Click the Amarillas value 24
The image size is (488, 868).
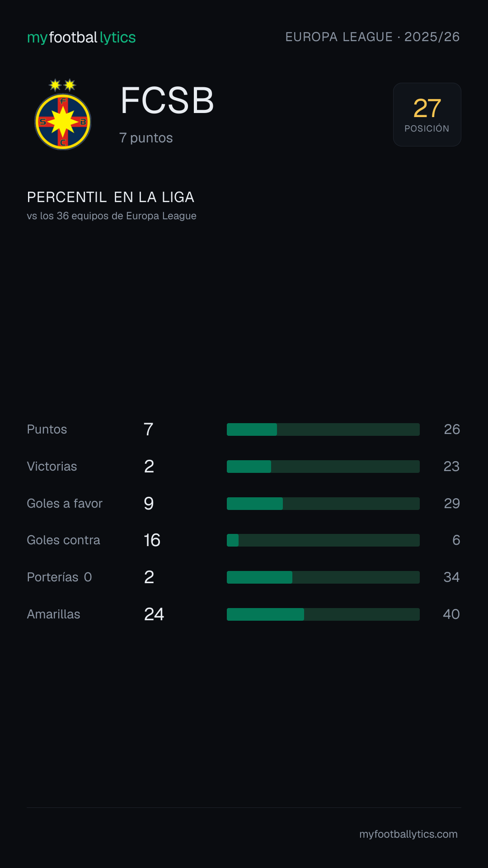154,614
